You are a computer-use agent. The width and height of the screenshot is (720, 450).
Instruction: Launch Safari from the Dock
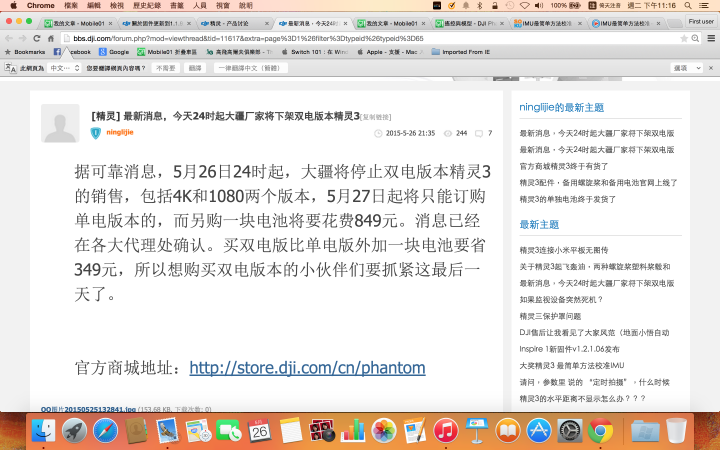pos(105,431)
